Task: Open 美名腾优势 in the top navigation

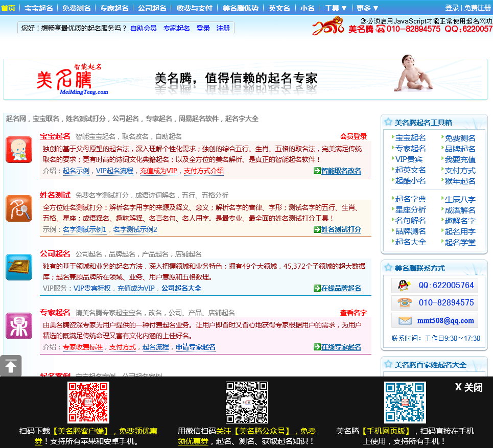Action: click(241, 8)
